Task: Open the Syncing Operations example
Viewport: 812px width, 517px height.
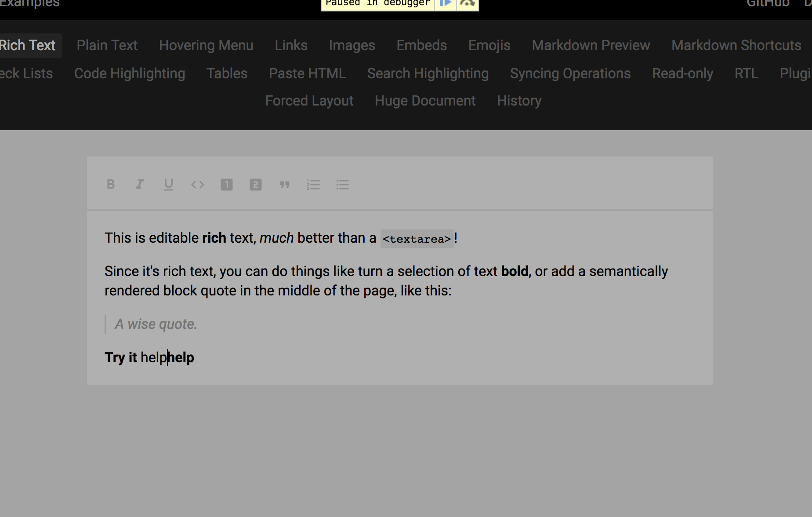Action: click(570, 73)
